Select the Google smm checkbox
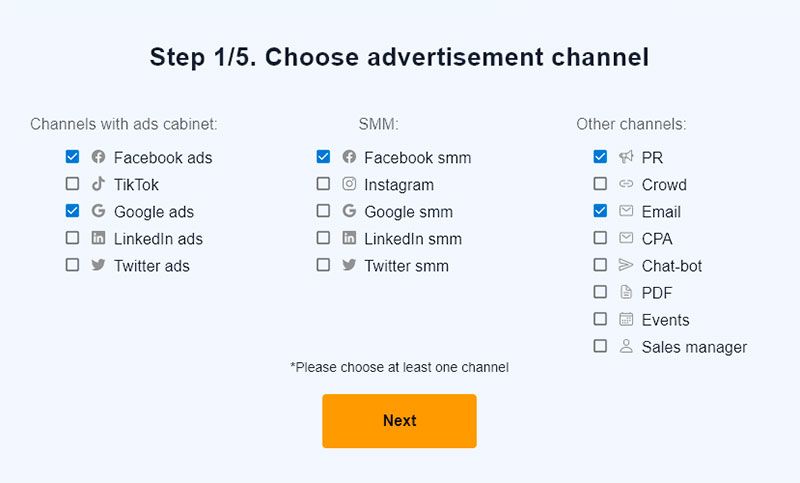Image resolution: width=800 pixels, height=483 pixels. pyautogui.click(x=323, y=211)
